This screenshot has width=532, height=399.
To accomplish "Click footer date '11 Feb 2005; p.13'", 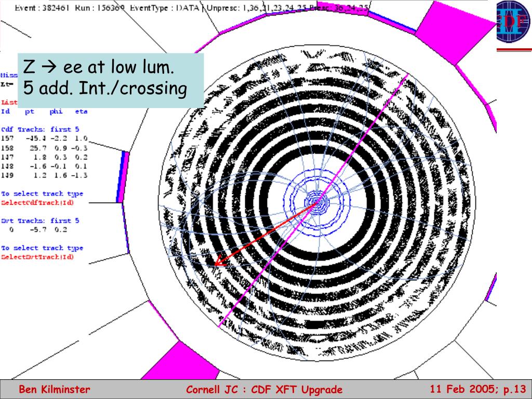I will click(x=478, y=389).
